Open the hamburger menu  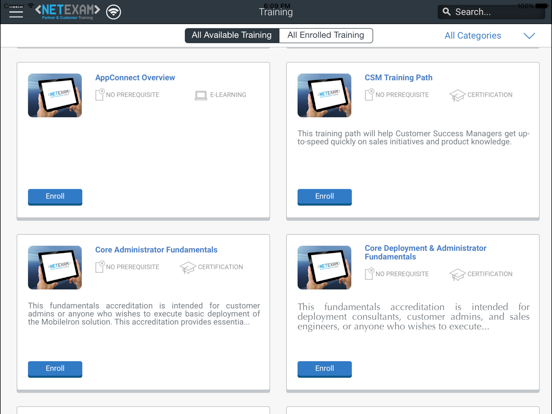(x=16, y=13)
